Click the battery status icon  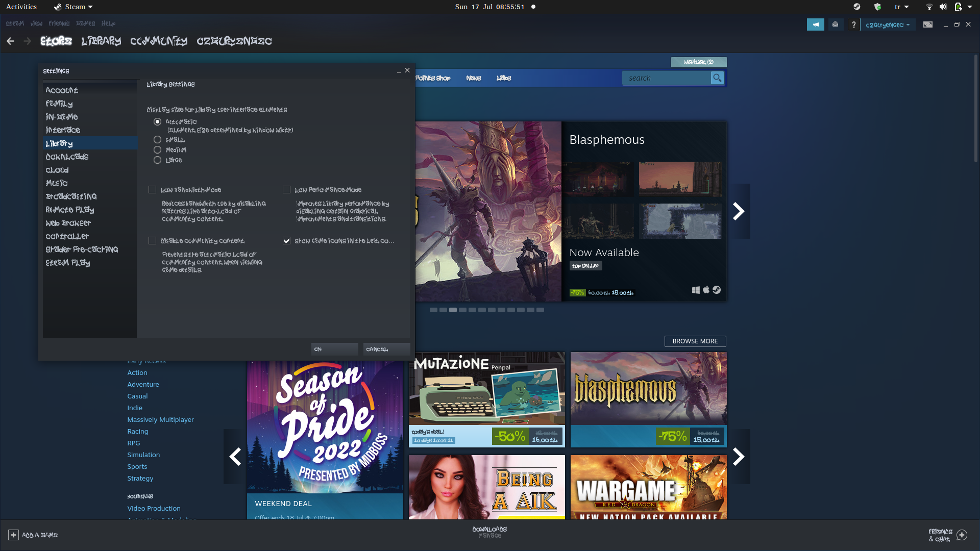[x=958, y=7]
